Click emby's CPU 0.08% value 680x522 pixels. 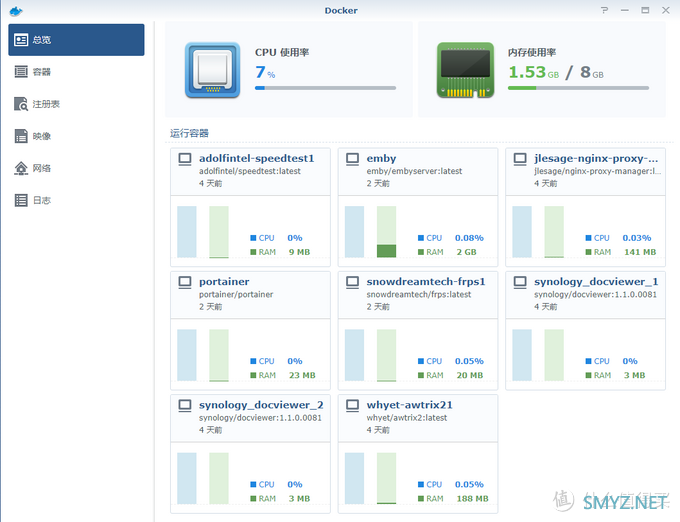(469, 238)
